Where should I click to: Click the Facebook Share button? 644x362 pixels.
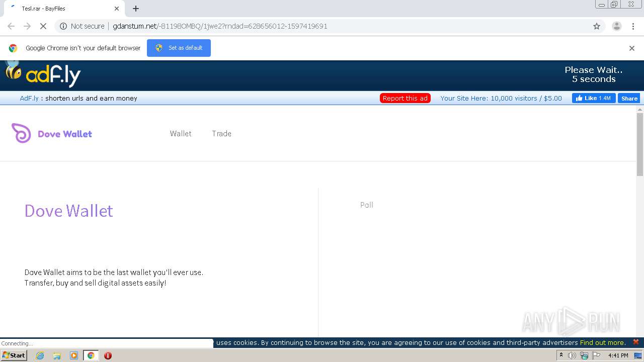[629, 98]
